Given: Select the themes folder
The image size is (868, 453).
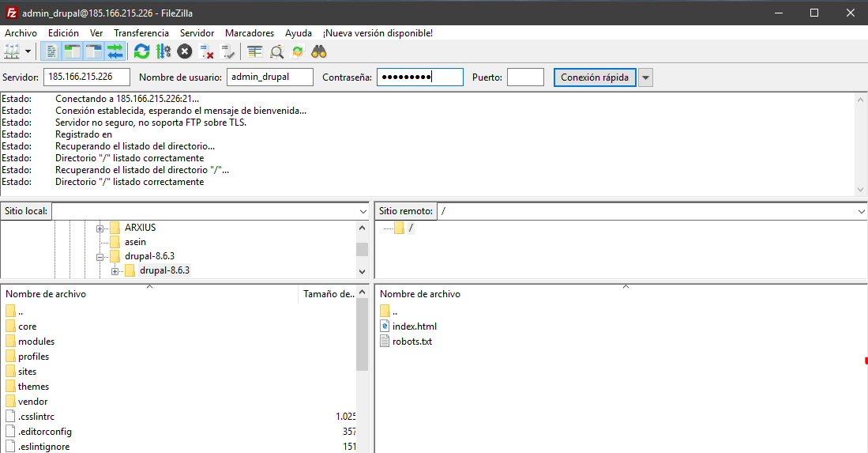Looking at the screenshot, I should click(33, 387).
